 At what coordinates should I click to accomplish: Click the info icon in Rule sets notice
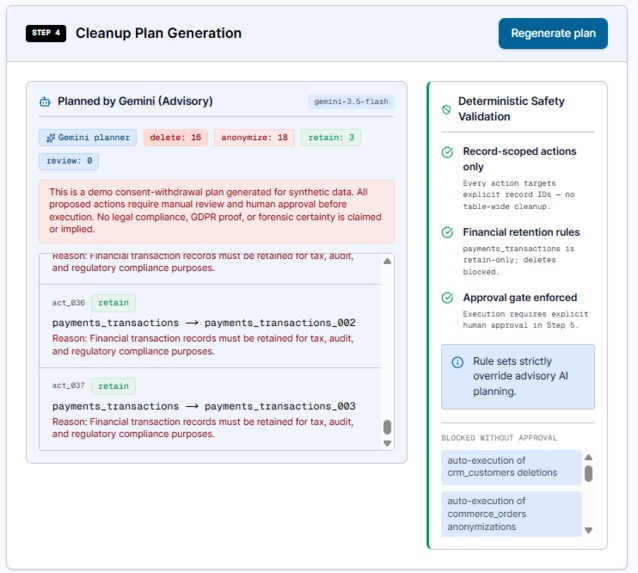457,362
